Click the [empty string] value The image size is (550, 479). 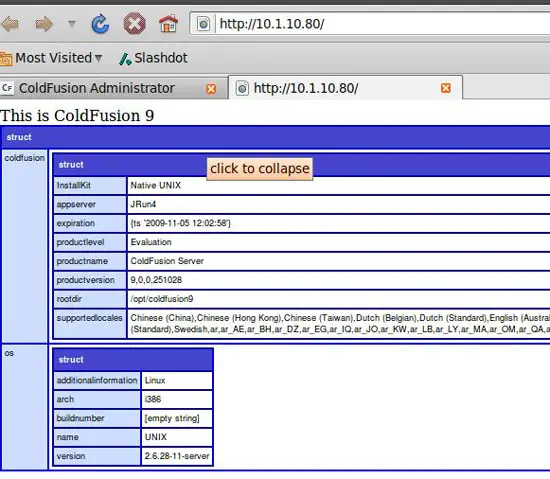click(172, 418)
